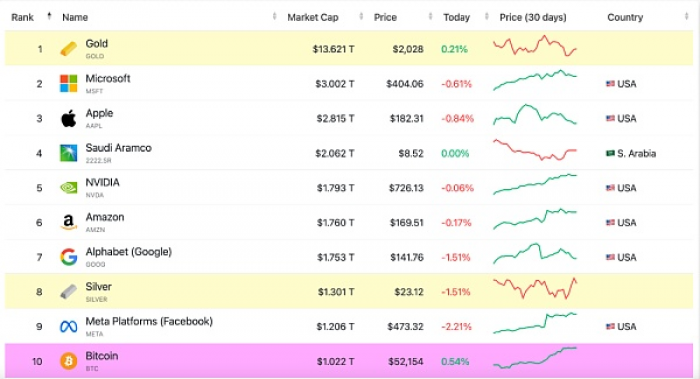Click S. Arabia country flag label
This screenshot has height=379, width=700.
pyautogui.click(x=631, y=154)
